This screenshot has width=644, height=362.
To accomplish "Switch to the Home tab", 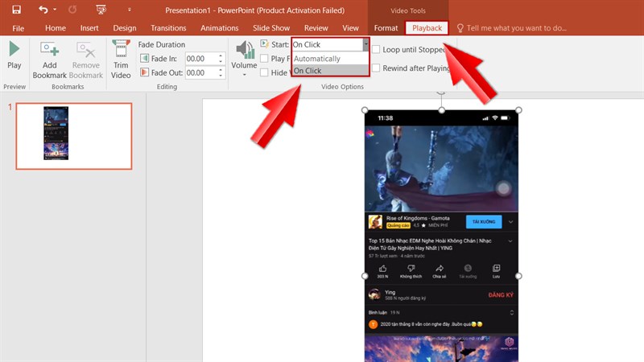I will (x=56, y=28).
